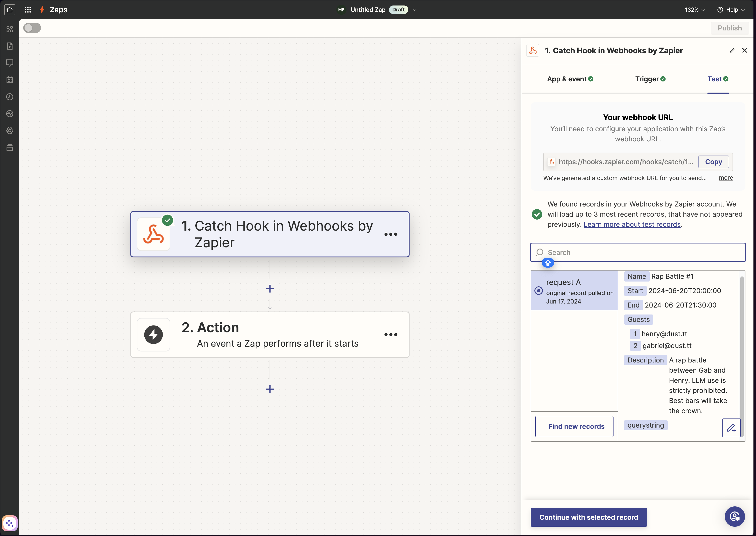Expand the Untitled Zap title dropdown

(x=415, y=10)
